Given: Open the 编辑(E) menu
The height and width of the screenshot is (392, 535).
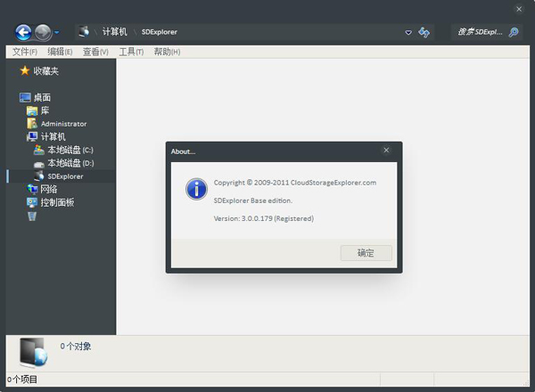Looking at the screenshot, I should click(x=60, y=52).
